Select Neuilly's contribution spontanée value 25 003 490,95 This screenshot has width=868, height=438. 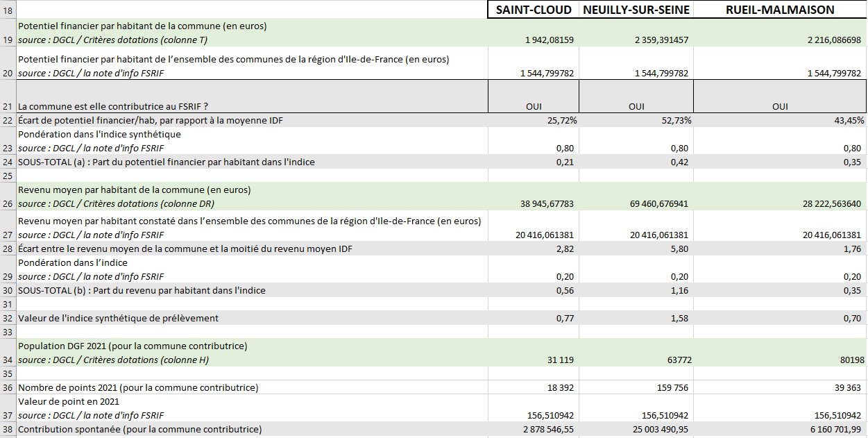tap(636, 429)
